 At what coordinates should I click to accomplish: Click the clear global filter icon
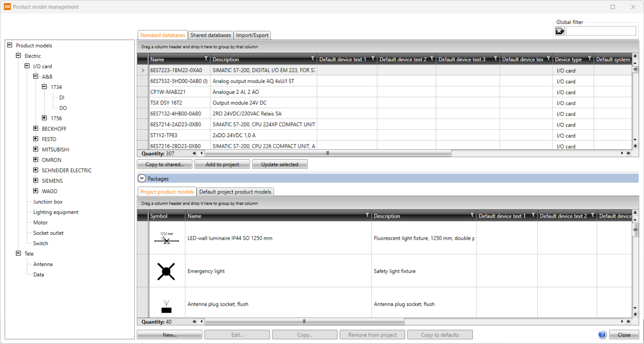click(x=560, y=31)
